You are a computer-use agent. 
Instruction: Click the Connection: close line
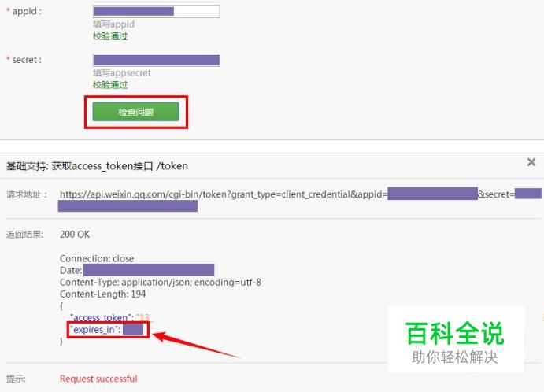[x=97, y=258]
